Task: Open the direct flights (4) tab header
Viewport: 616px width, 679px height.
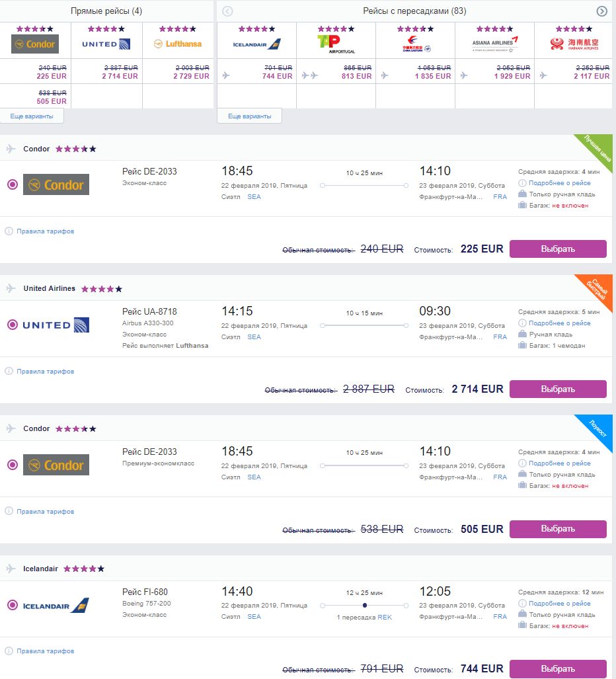Action: pyautogui.click(x=106, y=11)
